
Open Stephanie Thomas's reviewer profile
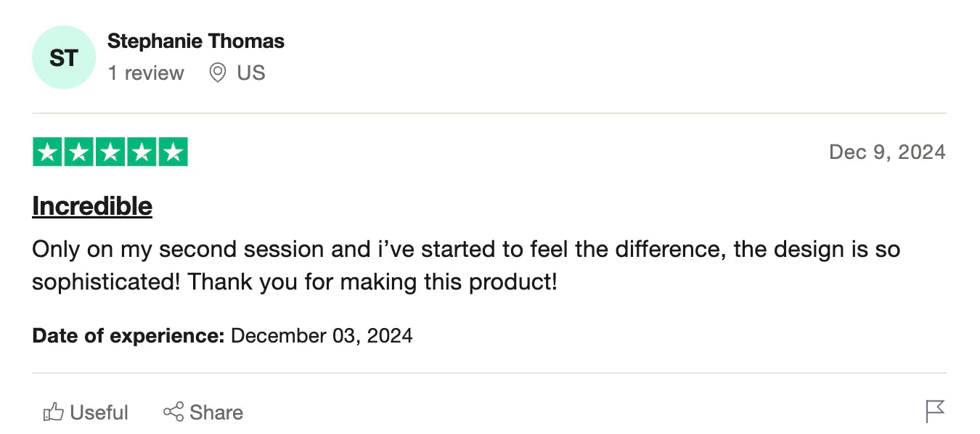[196, 41]
